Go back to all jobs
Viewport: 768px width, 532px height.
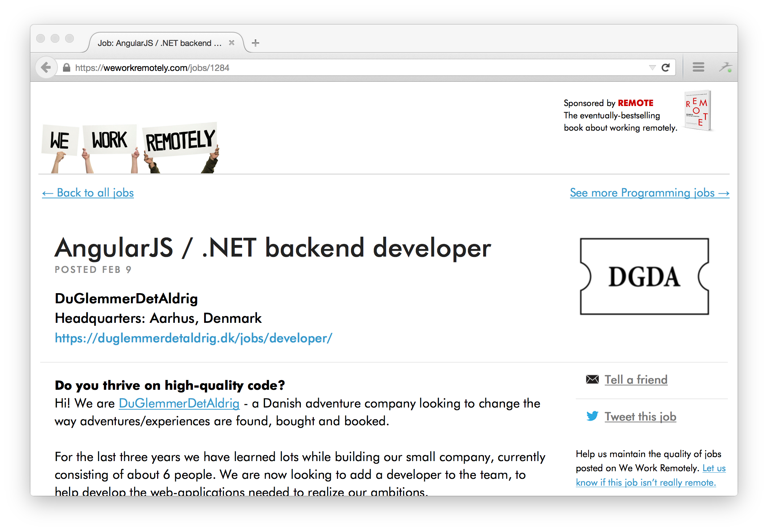point(88,193)
